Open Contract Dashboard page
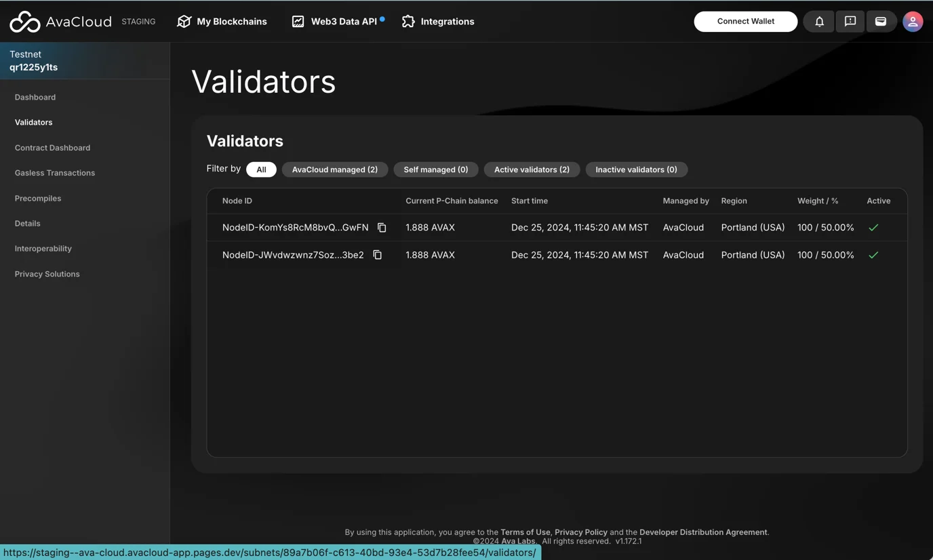 (52, 148)
